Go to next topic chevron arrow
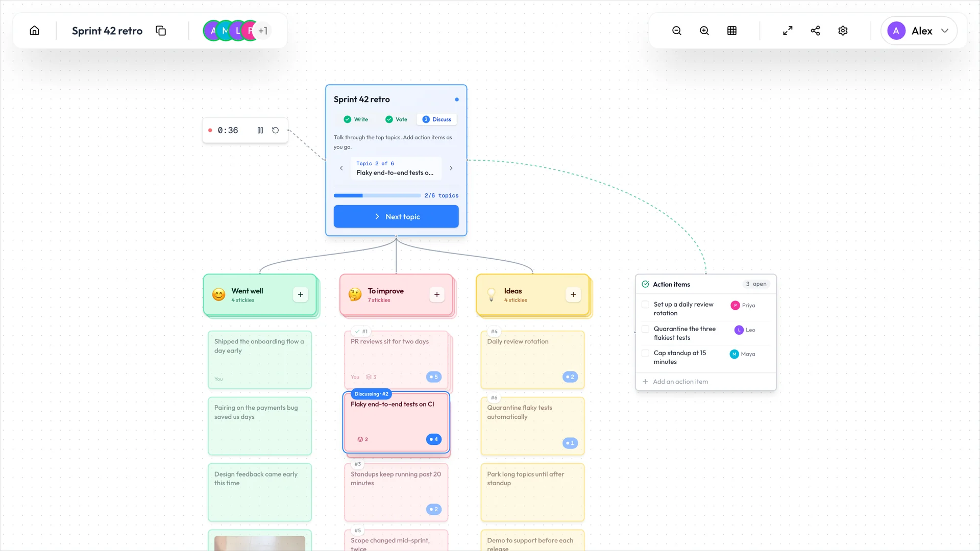 click(x=451, y=168)
